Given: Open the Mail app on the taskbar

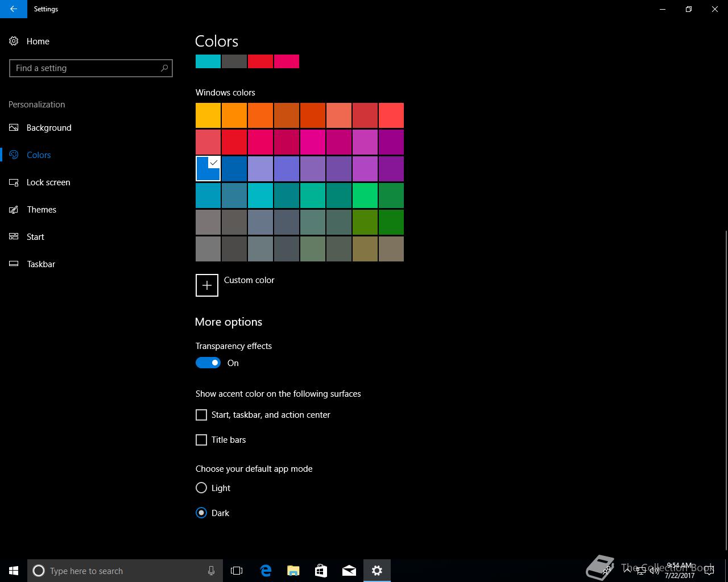Looking at the screenshot, I should point(349,571).
